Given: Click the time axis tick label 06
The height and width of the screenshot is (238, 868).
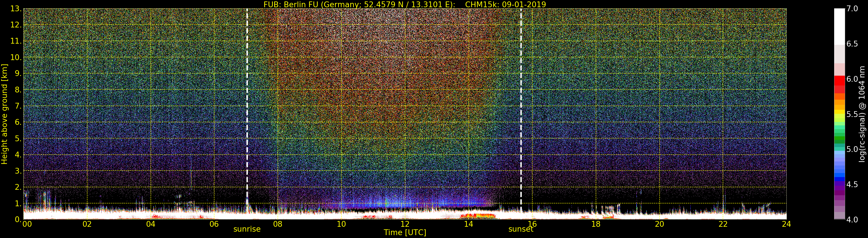Looking at the screenshot, I should (214, 224).
